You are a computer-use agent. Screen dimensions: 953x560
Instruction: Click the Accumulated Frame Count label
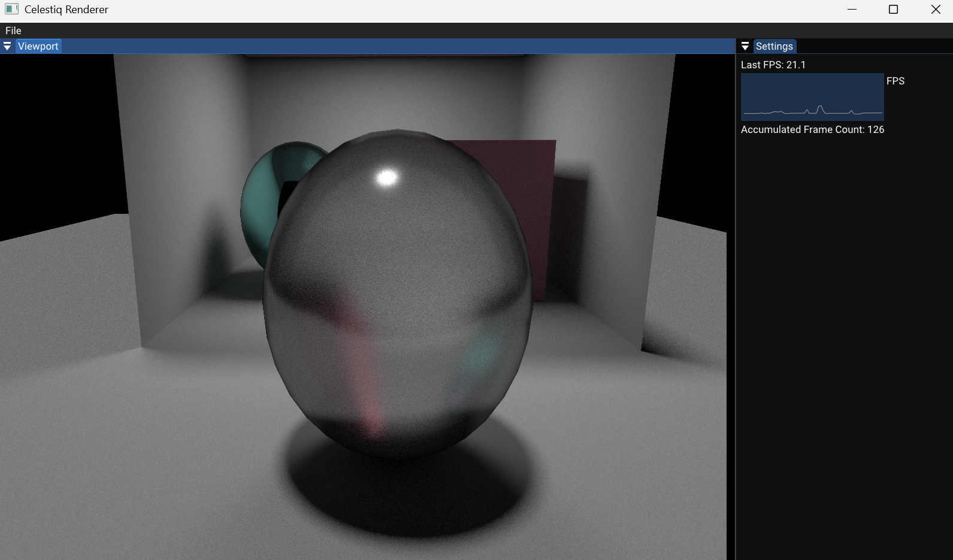(812, 129)
